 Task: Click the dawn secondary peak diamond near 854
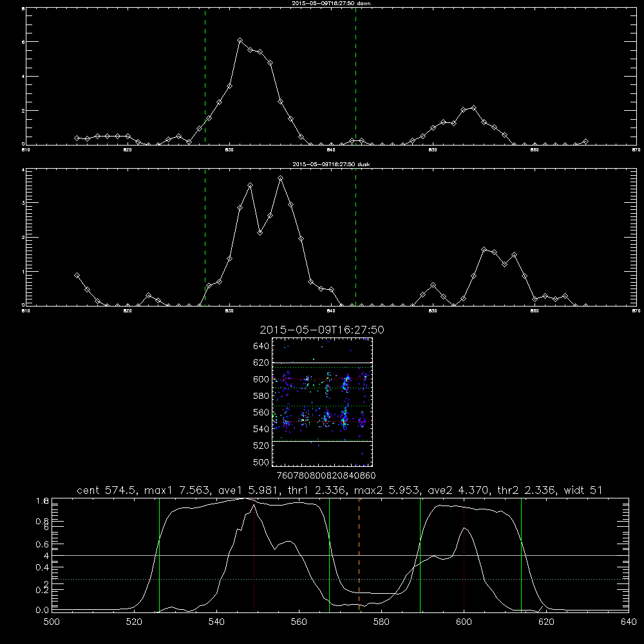pyautogui.click(x=473, y=108)
